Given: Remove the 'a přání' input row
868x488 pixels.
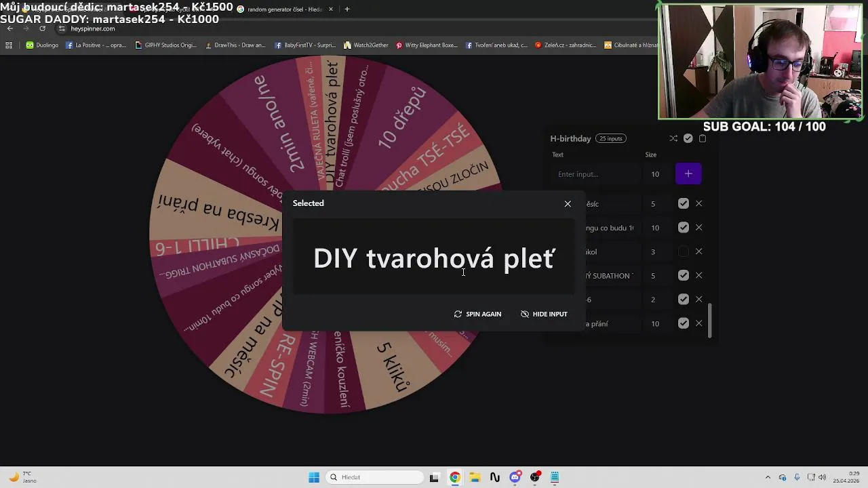Looking at the screenshot, I should pos(698,323).
